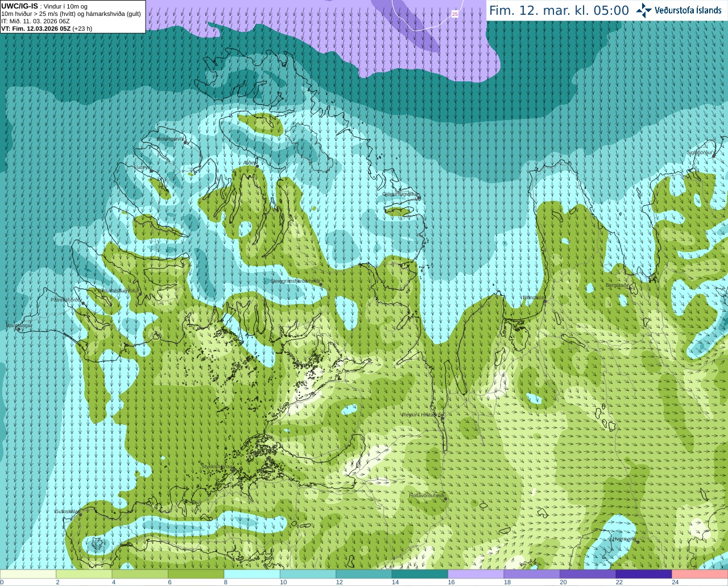The width and height of the screenshot is (728, 586).
Task: Click the legend value '20'
Action: (563, 582)
